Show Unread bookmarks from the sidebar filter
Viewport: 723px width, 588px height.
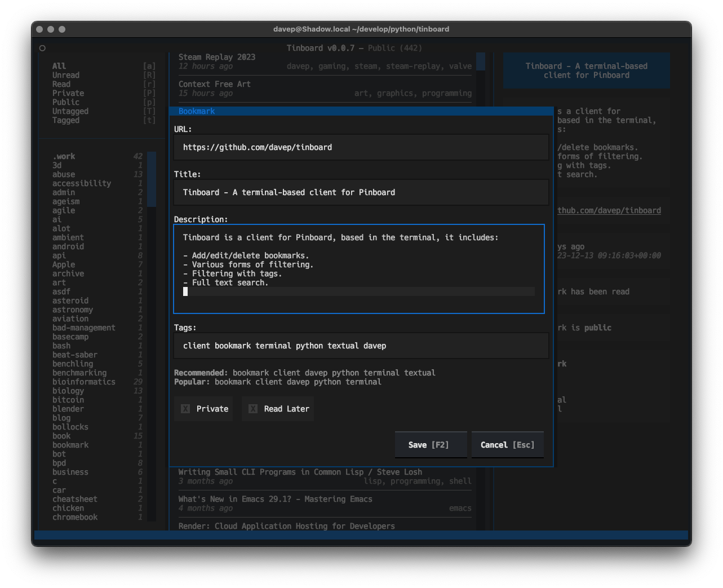104,75
